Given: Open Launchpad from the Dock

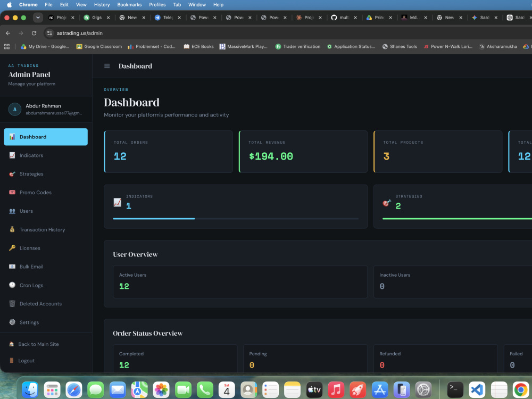Looking at the screenshot, I should pos(52,389).
